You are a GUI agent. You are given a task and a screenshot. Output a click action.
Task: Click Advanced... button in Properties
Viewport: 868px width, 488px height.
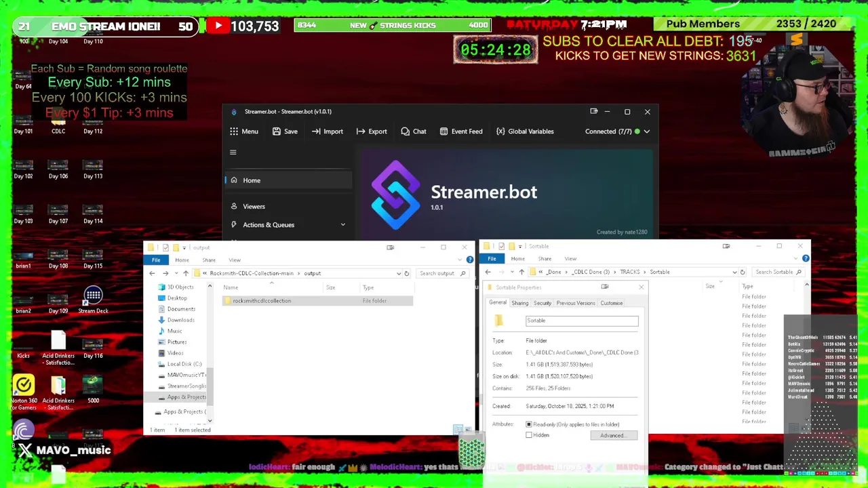(x=614, y=436)
